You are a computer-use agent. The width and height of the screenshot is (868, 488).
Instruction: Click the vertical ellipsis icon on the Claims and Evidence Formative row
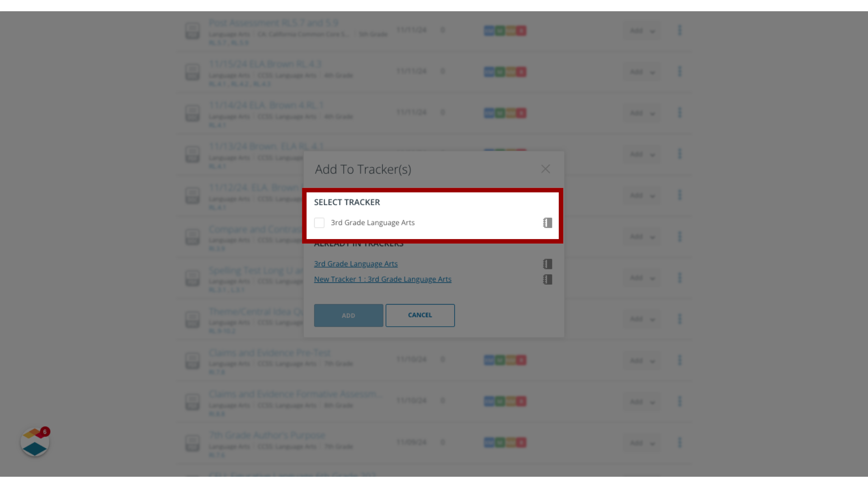679,401
